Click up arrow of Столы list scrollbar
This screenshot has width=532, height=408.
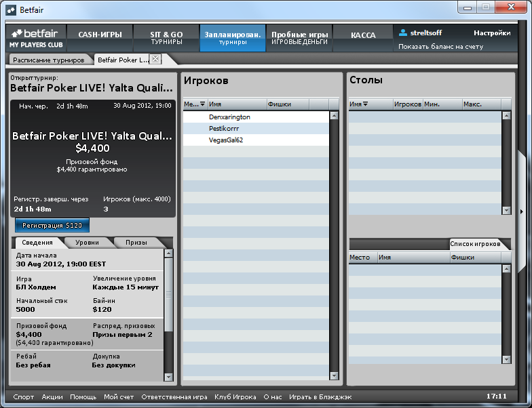tap(506, 115)
